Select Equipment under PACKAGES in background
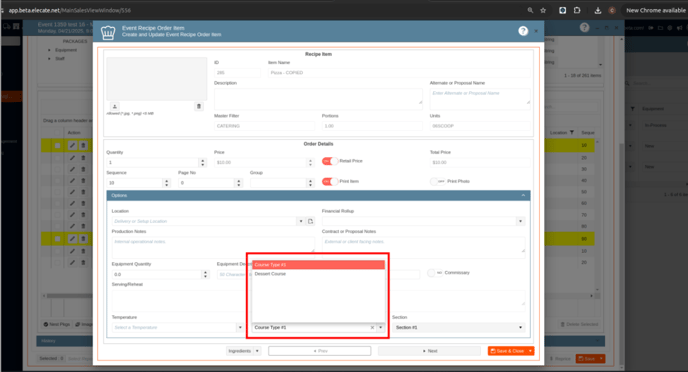The height and width of the screenshot is (372, 688). pyautogui.click(x=66, y=50)
